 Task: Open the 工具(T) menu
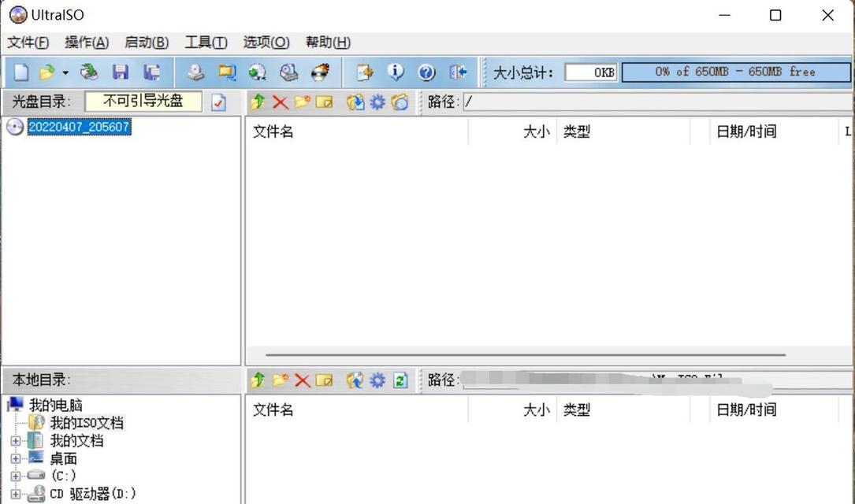coord(206,43)
